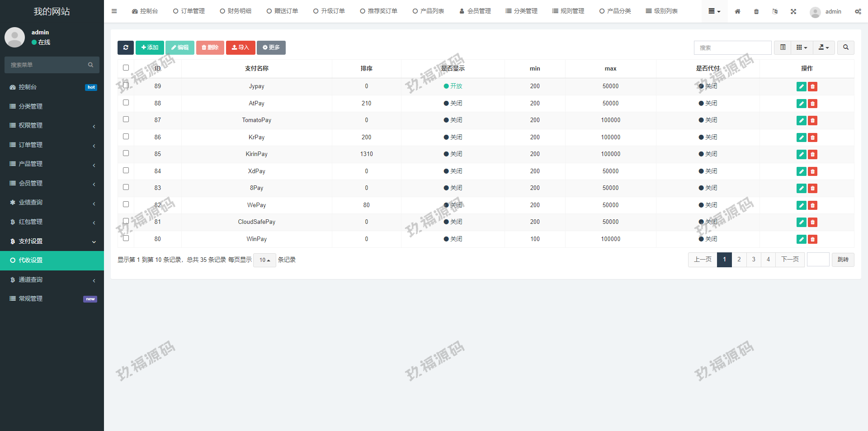Click the home icon in top bar
Screen dimensions: 868x431
pyautogui.click(x=737, y=11)
